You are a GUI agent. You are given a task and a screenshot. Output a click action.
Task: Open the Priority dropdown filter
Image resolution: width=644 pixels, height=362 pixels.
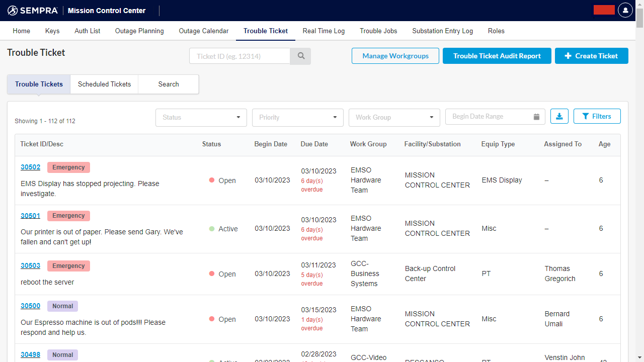(x=297, y=117)
